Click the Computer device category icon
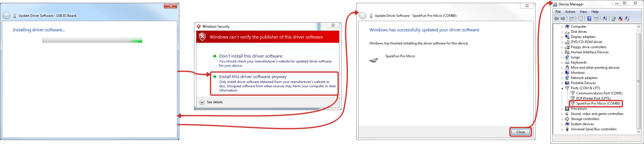644x144 pixels. [567, 27]
